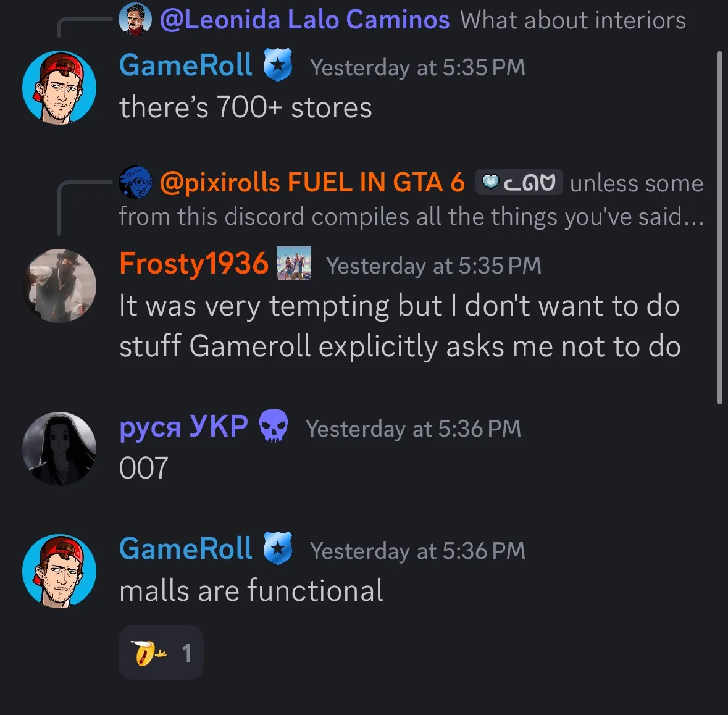The image size is (728, 715).
Task: Jump to the @Leonida Lalo Caminos replied message
Action: pyautogui.click(x=573, y=20)
